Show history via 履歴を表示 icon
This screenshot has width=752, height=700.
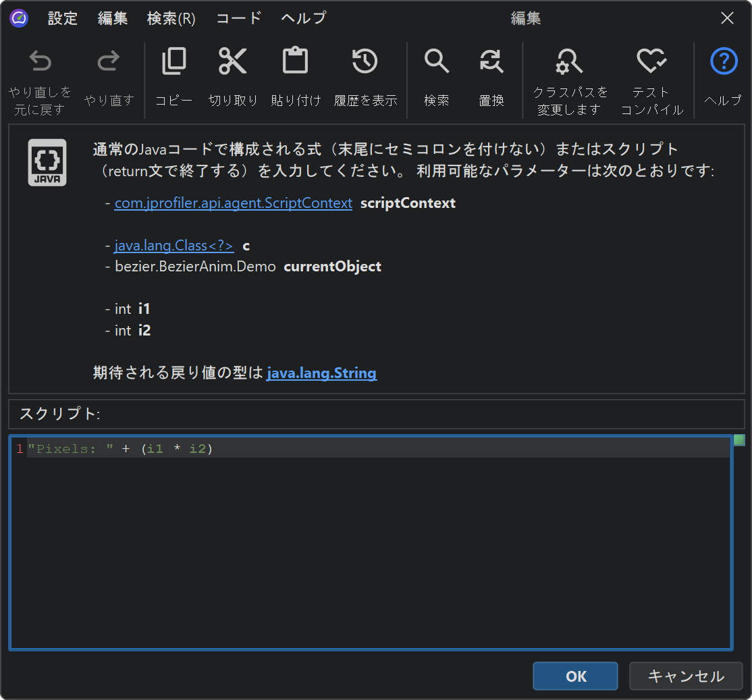pyautogui.click(x=365, y=62)
